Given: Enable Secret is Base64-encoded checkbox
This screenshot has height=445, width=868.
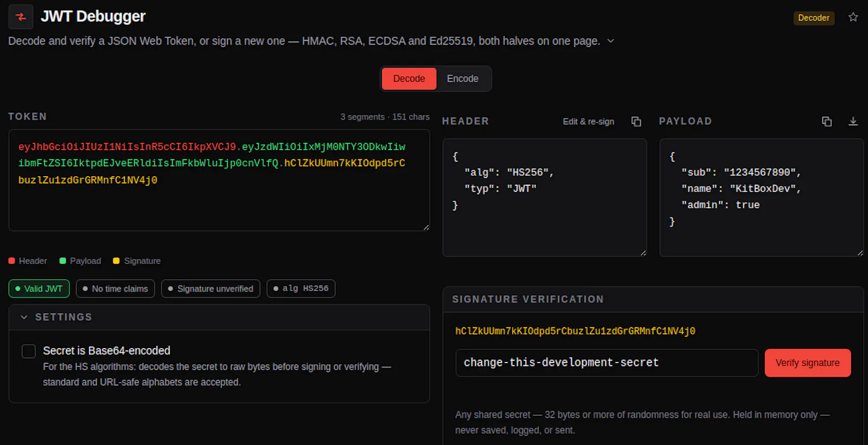Looking at the screenshot, I should 29,351.
